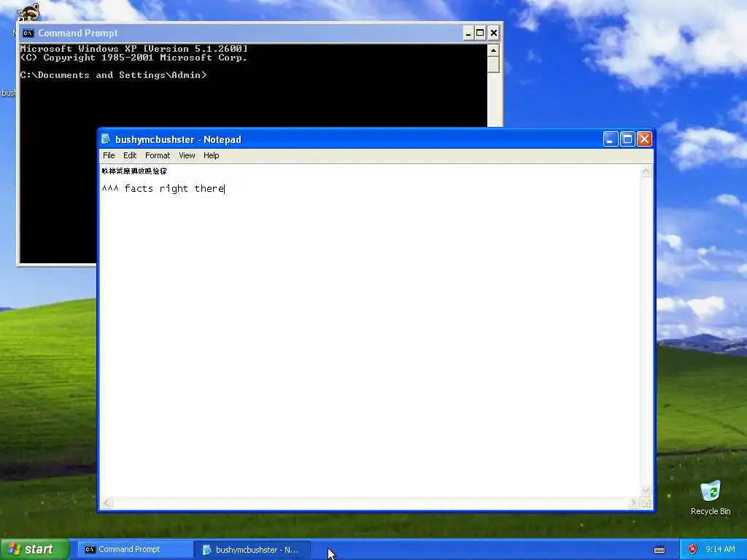Minimize the Notepad window
This screenshot has height=560, width=747.
tap(611, 139)
